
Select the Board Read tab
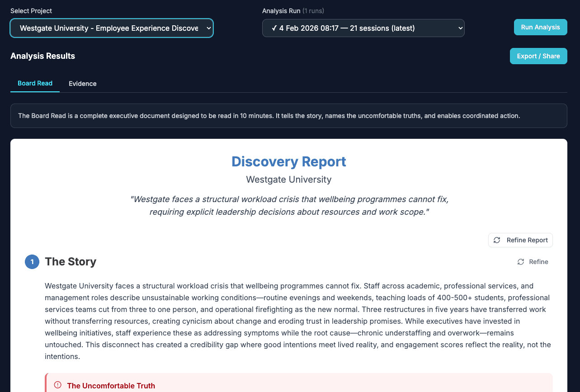point(35,84)
